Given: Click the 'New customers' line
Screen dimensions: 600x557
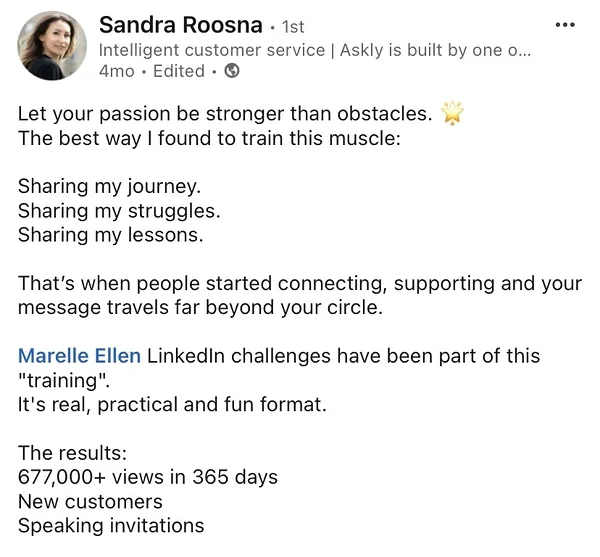Looking at the screenshot, I should [90, 501].
